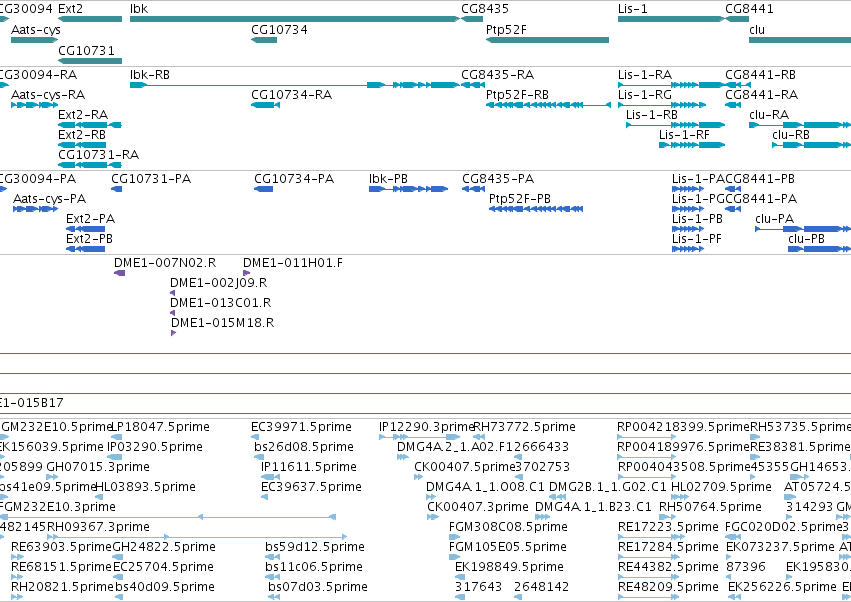Click the IP12290.3prime EST label

coord(426,427)
